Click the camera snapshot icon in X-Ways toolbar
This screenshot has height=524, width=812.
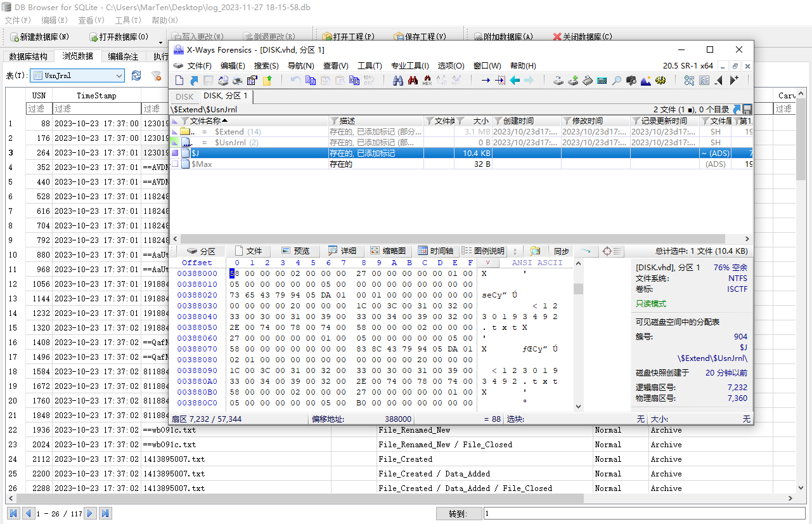point(631,81)
